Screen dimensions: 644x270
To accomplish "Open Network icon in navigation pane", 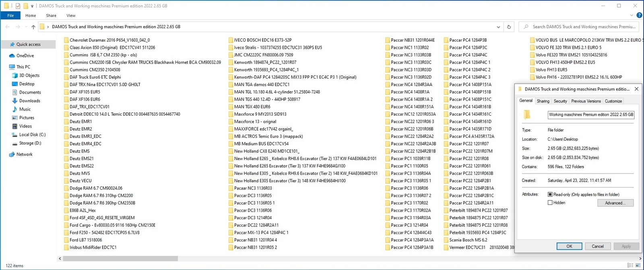I will 12,154.
